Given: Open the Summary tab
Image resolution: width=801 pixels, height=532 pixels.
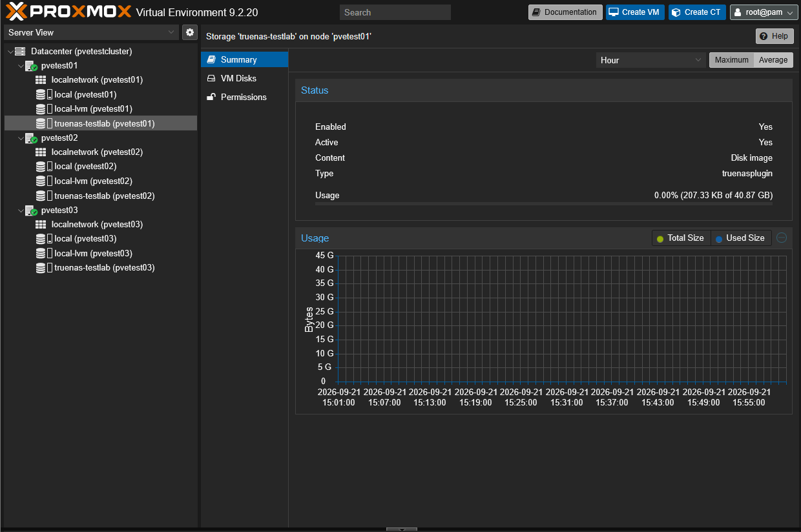Looking at the screenshot, I should point(244,59).
